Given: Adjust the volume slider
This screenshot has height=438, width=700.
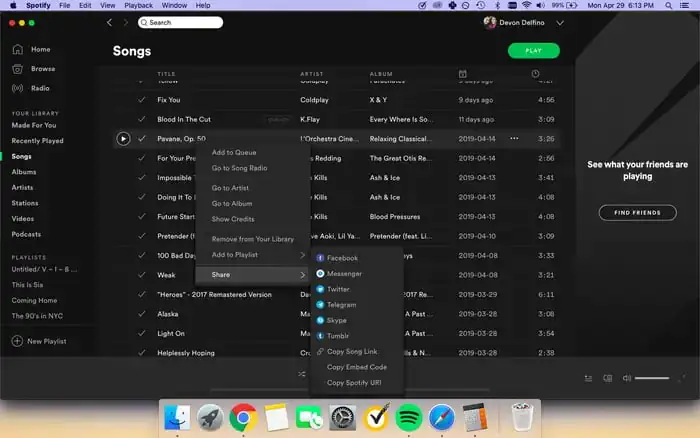Looking at the screenshot, I should 652,378.
